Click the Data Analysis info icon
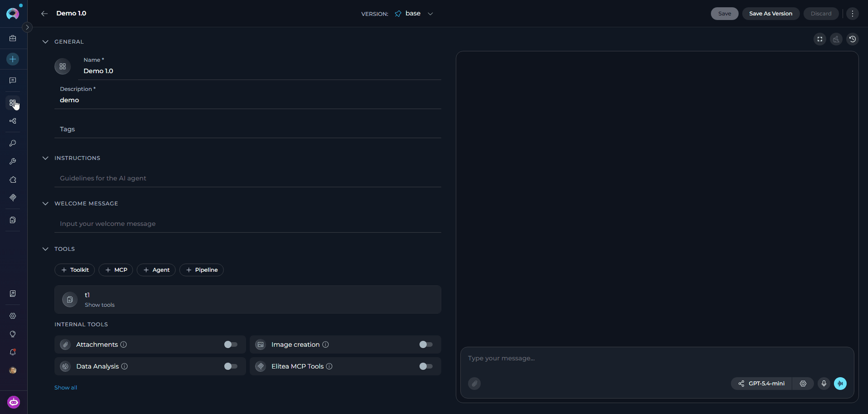The width and height of the screenshot is (868, 414). pos(124,366)
